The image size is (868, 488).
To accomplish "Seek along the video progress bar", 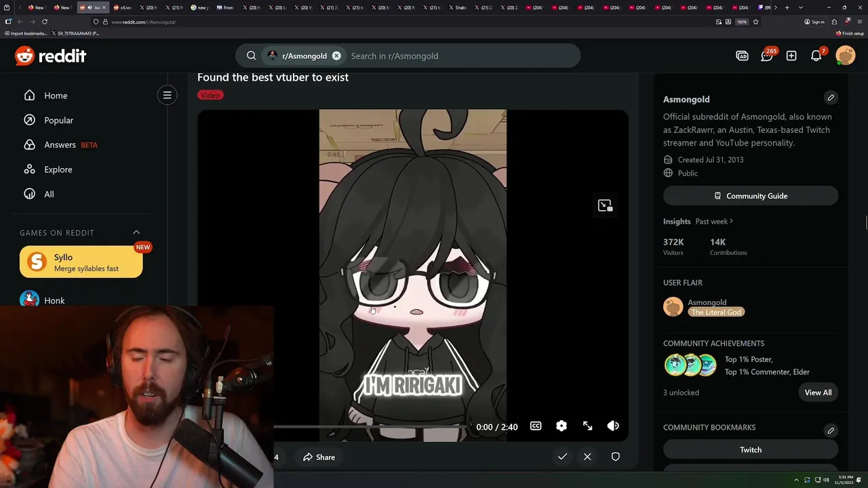I will click(370, 427).
